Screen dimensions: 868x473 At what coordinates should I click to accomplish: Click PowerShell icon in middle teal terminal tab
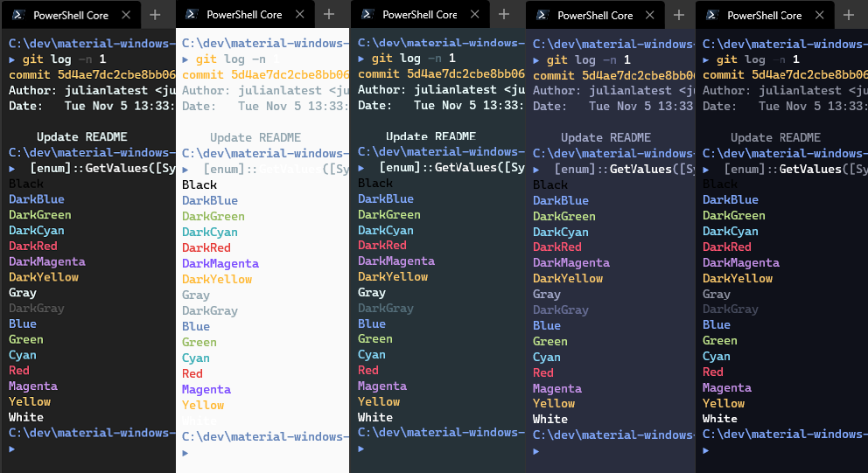click(367, 14)
